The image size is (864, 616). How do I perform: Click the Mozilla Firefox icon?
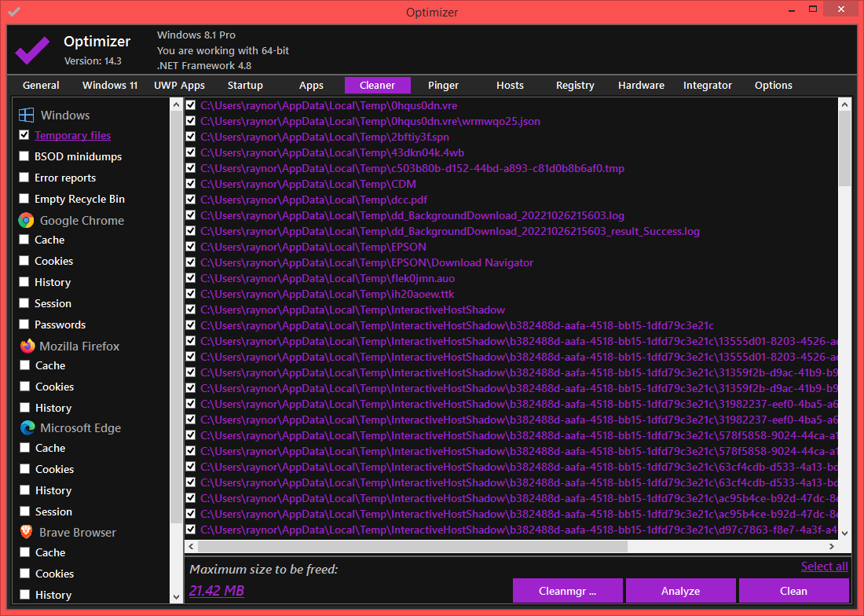(x=27, y=346)
